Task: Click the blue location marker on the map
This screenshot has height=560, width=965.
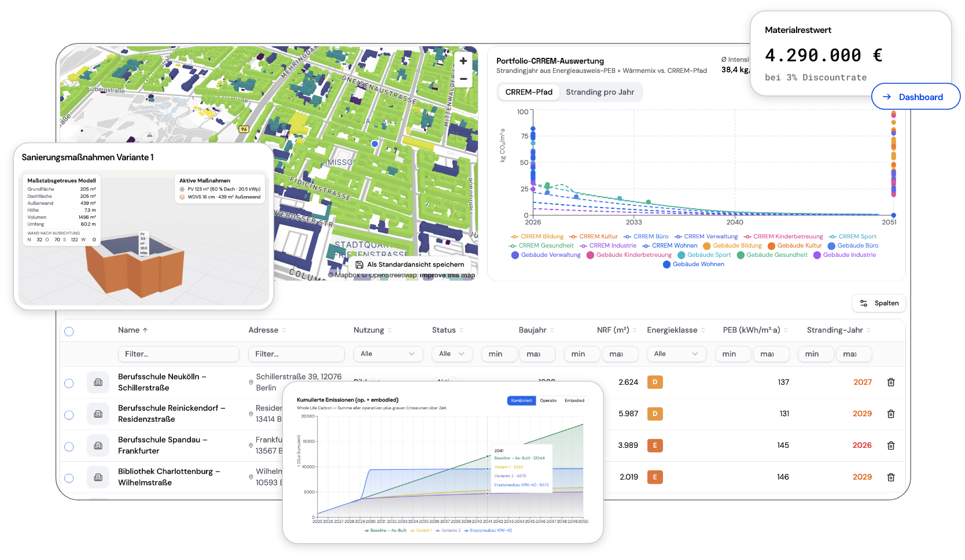Action: tap(375, 143)
